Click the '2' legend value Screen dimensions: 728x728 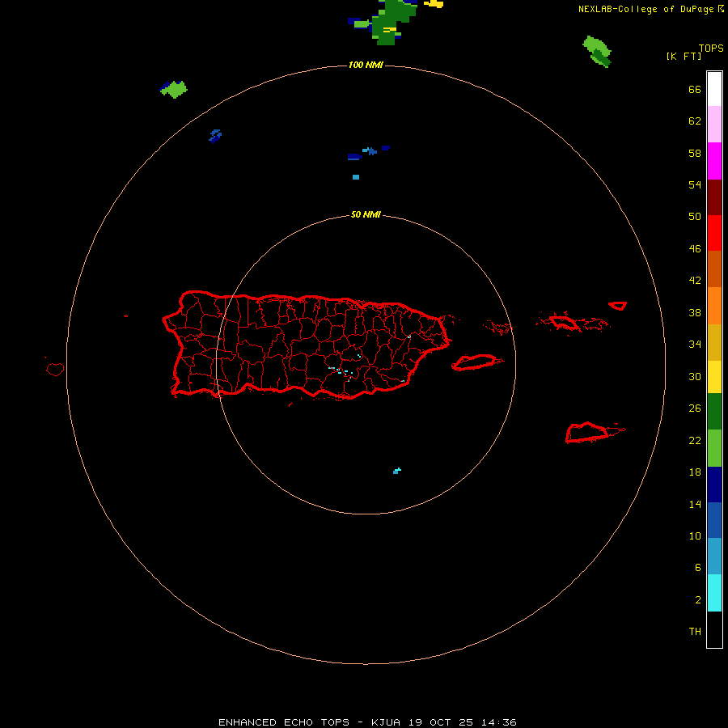pyautogui.click(x=698, y=600)
